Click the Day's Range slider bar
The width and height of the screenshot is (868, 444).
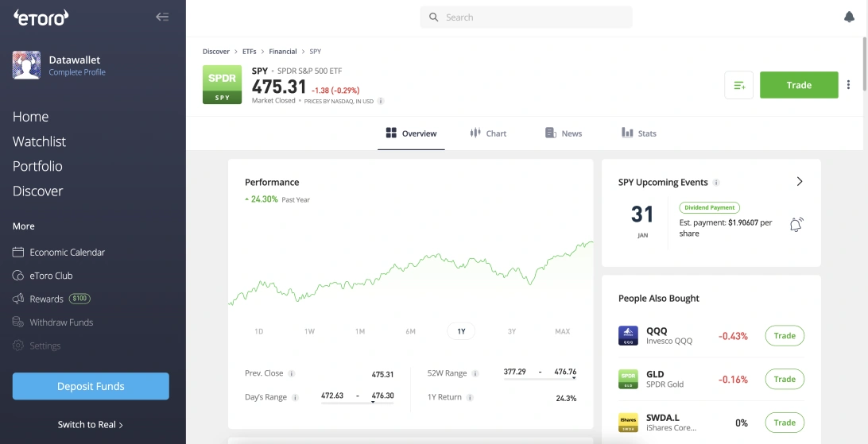point(357,403)
